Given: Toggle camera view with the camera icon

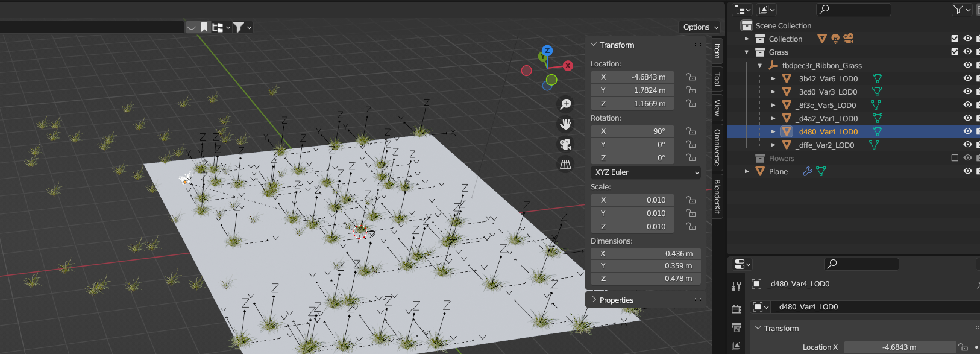Looking at the screenshot, I should [x=565, y=144].
